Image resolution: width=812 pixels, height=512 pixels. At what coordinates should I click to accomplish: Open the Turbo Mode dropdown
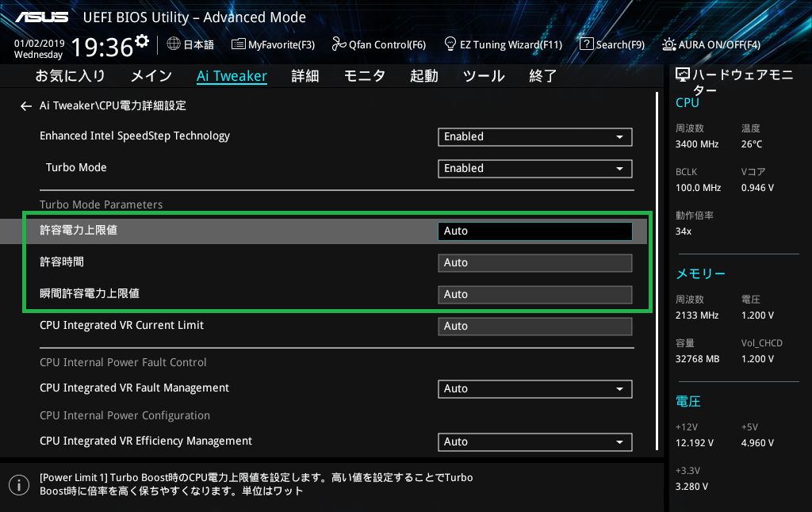pos(535,169)
